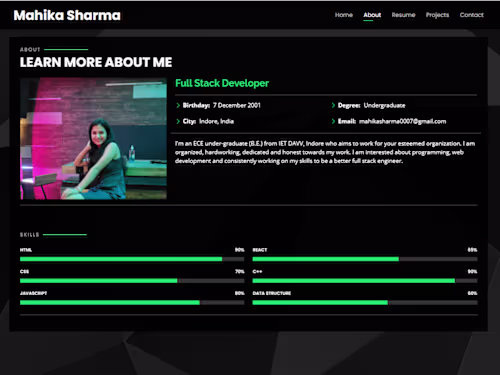
Task: Click the Full Stack Developer heading
Action: 222,83
